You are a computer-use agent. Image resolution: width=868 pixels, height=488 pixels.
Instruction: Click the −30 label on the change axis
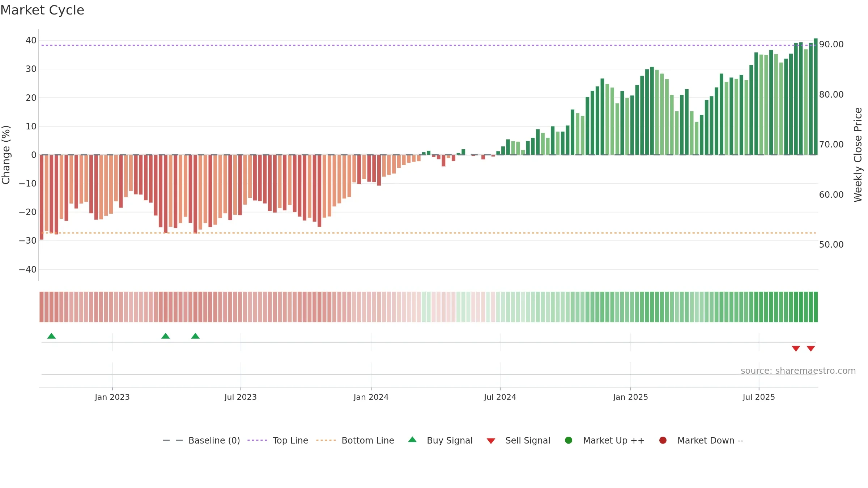28,241
